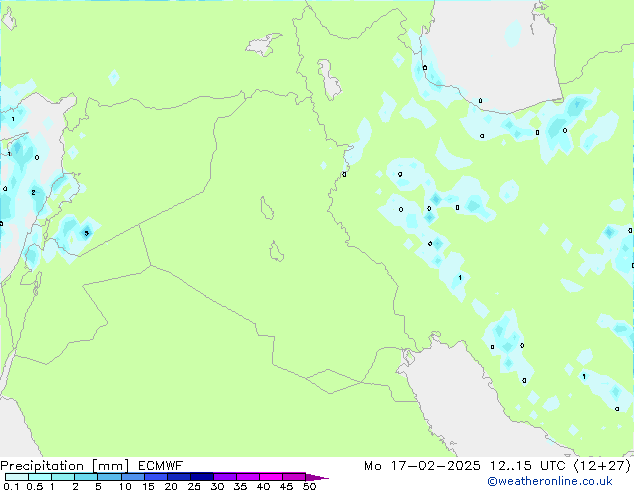Click the '50' legend scale label

point(309,486)
